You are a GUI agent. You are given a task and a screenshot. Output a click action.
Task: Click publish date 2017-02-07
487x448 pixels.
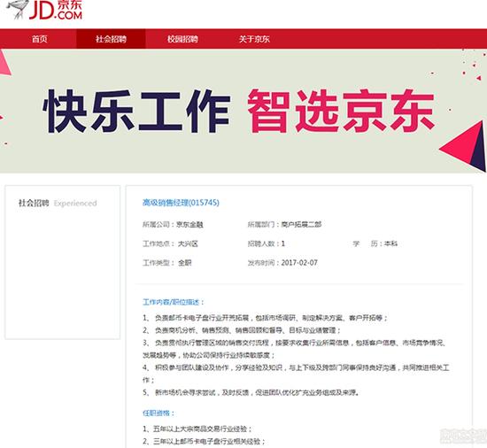[x=299, y=263]
